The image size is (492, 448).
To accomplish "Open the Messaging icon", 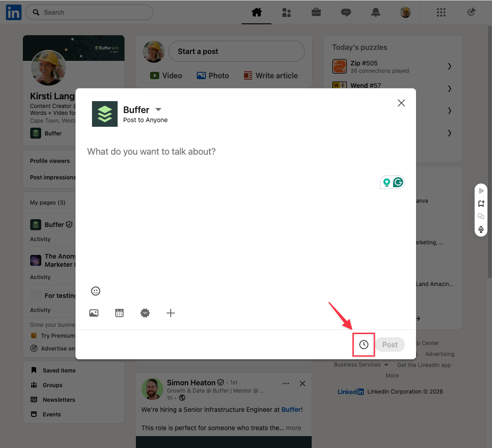I will tap(346, 12).
